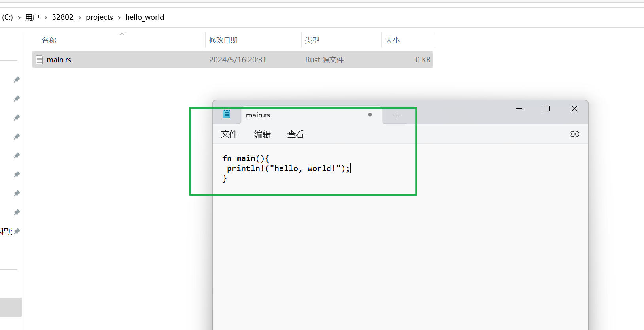Image resolution: width=644 pixels, height=330 pixels.
Task: Expand the chevron after projects in breadcrumb
Action: (x=119, y=18)
